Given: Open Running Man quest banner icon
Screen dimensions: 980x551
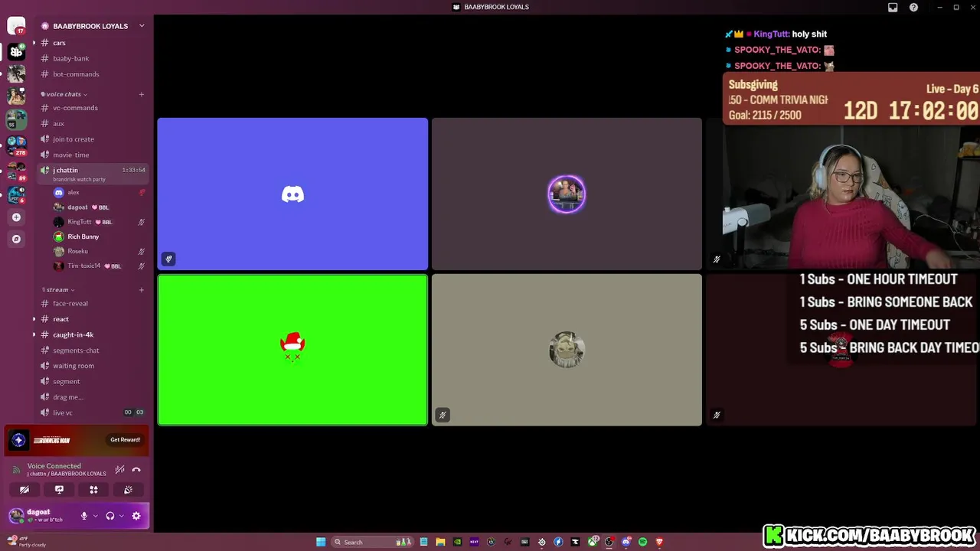Looking at the screenshot, I should [x=18, y=440].
